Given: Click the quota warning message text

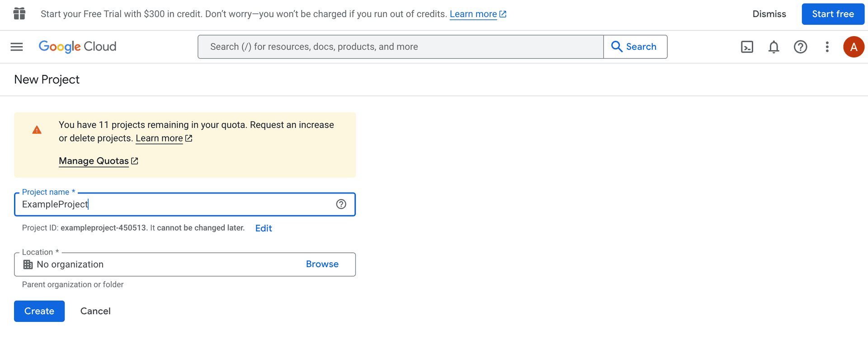Looking at the screenshot, I should (196, 132).
